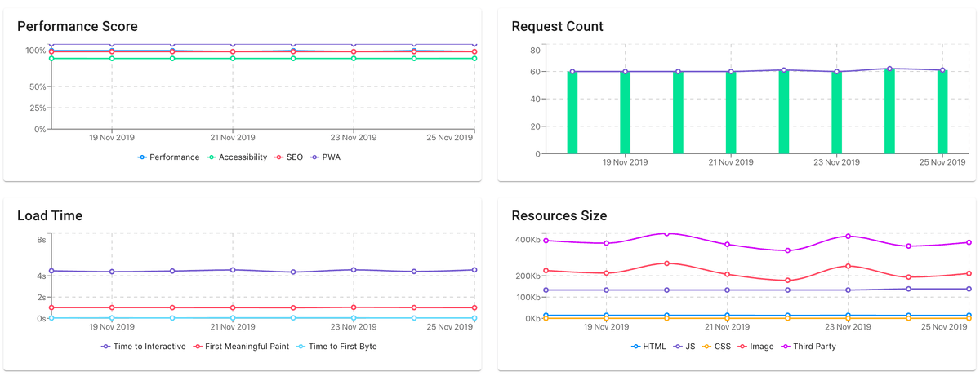Select SEO data point at 21 Nov 2019
Image resolution: width=980 pixels, height=376 pixels.
tap(233, 52)
